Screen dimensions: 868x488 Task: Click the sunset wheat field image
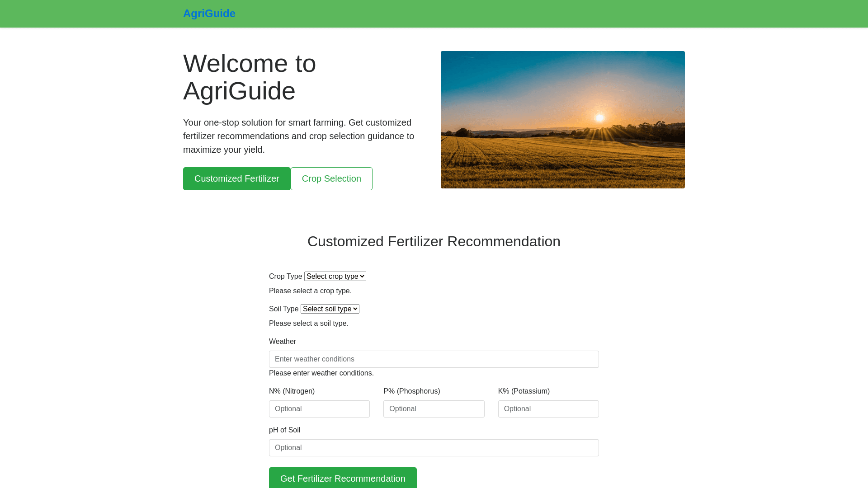click(562, 120)
